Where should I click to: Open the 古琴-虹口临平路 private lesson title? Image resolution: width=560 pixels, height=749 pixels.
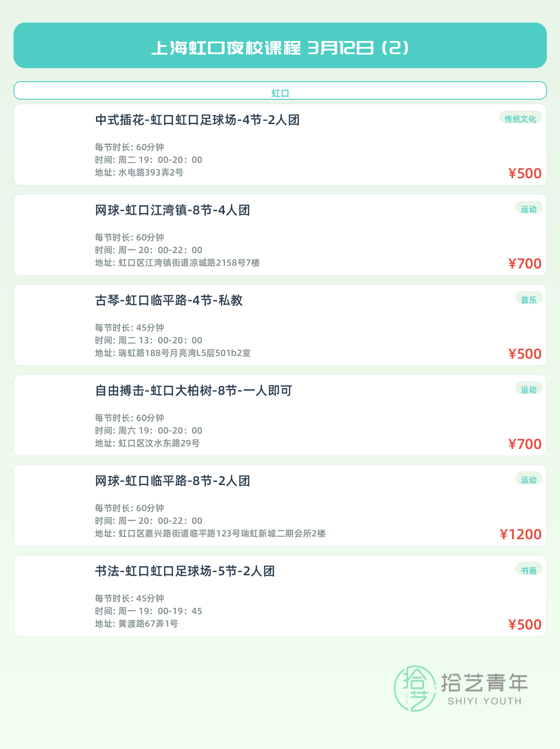point(169,301)
